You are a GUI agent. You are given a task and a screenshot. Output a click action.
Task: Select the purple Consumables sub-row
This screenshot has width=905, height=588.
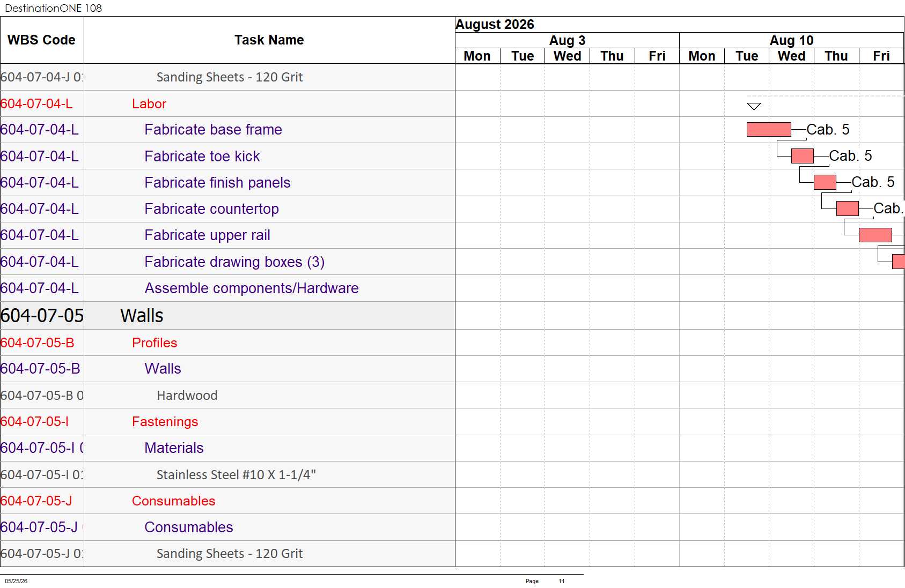pos(227,527)
